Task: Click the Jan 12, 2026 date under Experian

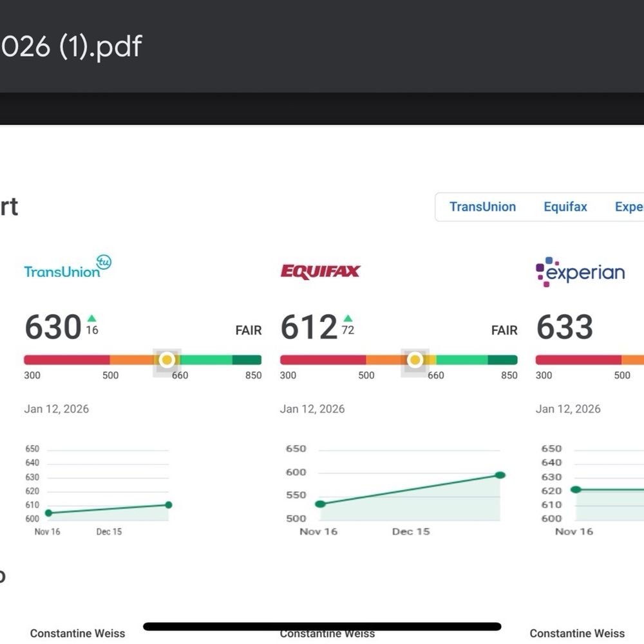Action: (x=568, y=409)
